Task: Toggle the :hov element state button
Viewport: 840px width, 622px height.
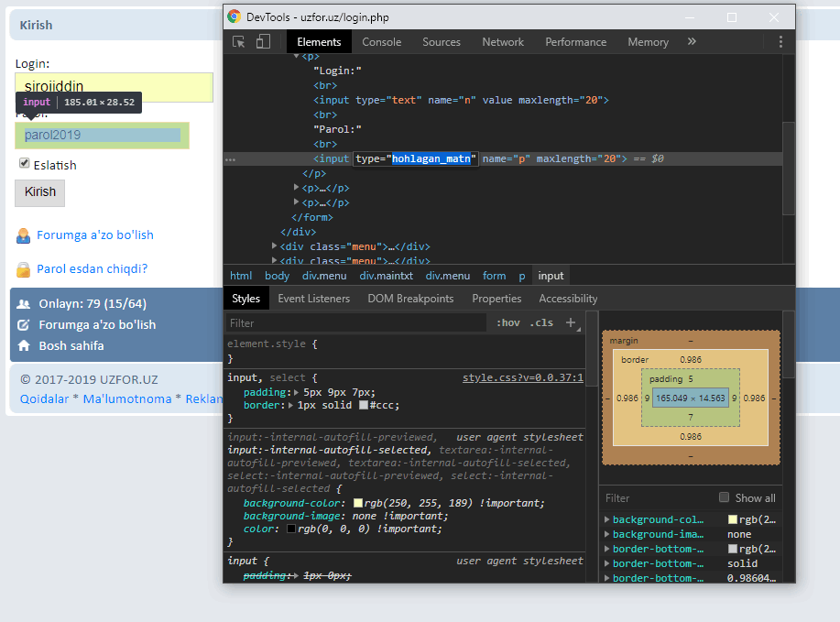Action: click(x=507, y=322)
